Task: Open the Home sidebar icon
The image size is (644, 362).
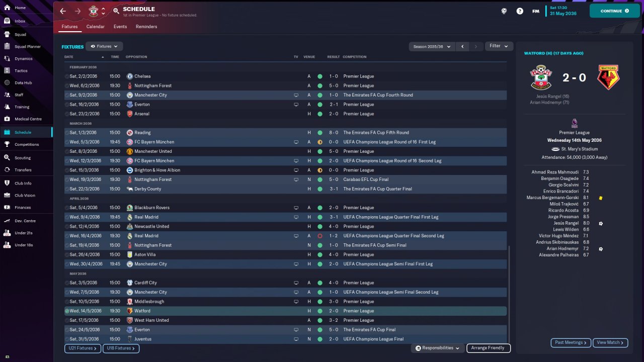Action: point(7,8)
